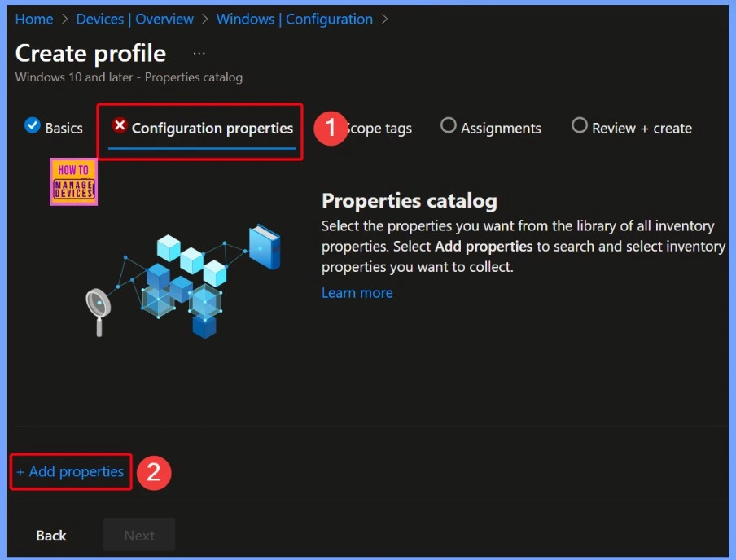Viewport: 736px width, 560px height.
Task: Click the Properties catalog heading
Action: (x=410, y=201)
